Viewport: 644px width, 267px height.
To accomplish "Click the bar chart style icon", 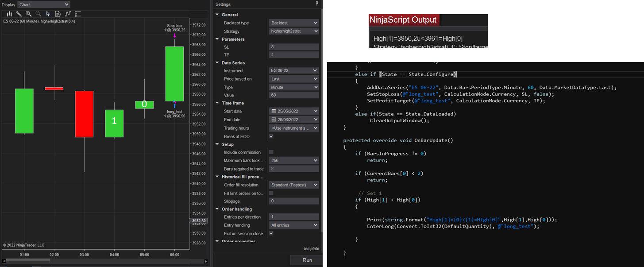I will coord(9,14).
